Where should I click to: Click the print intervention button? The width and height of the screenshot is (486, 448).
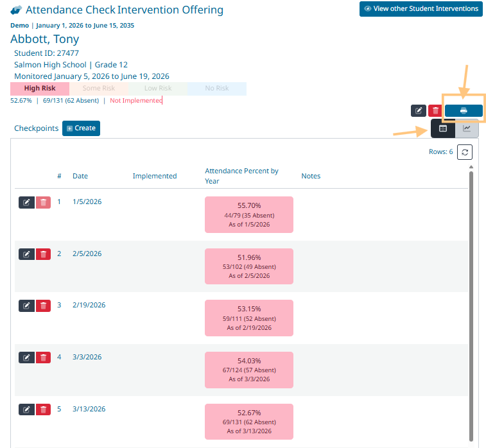(x=464, y=110)
